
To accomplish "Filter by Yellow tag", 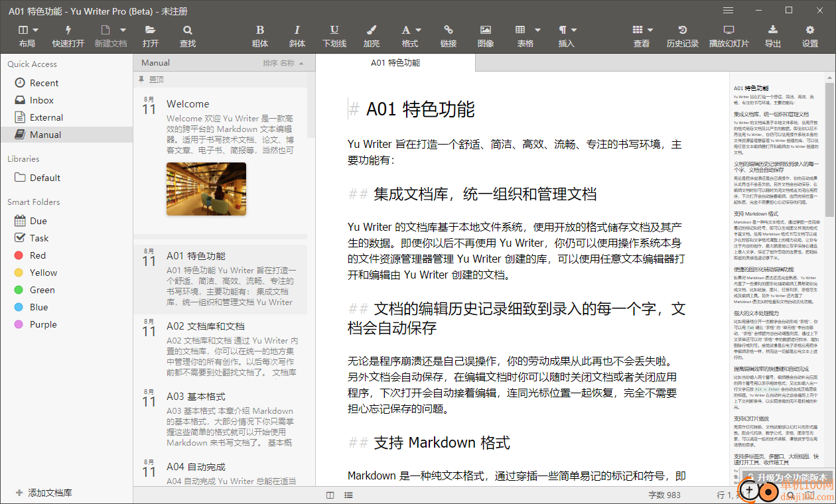I will click(x=66, y=273).
